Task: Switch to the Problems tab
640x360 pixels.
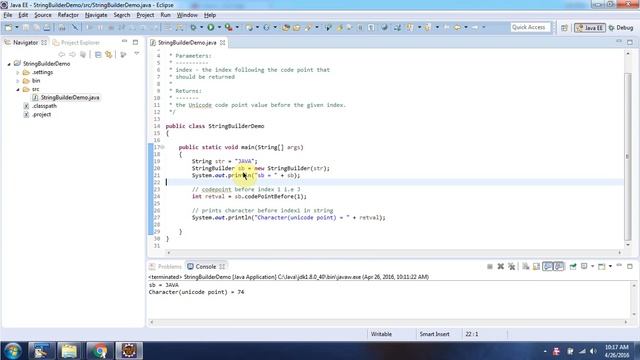Action: click(x=165, y=267)
